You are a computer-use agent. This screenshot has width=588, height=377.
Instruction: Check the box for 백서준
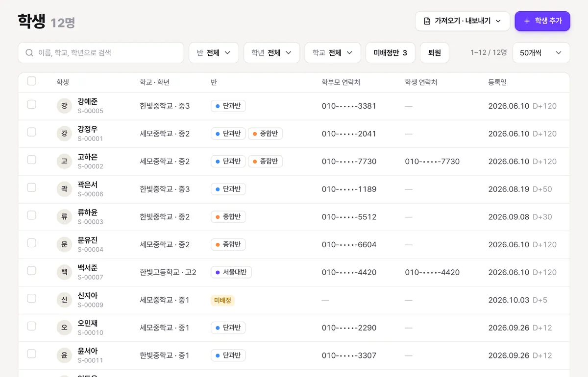pos(31,270)
